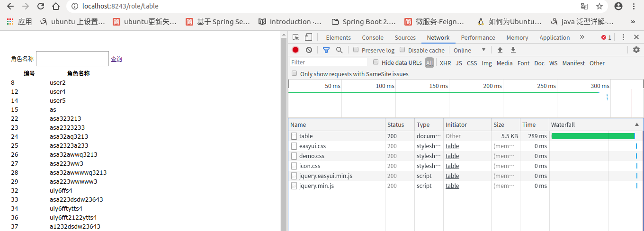This screenshot has width=644, height=231.
Task: Open the Memory tab
Action: click(517, 37)
